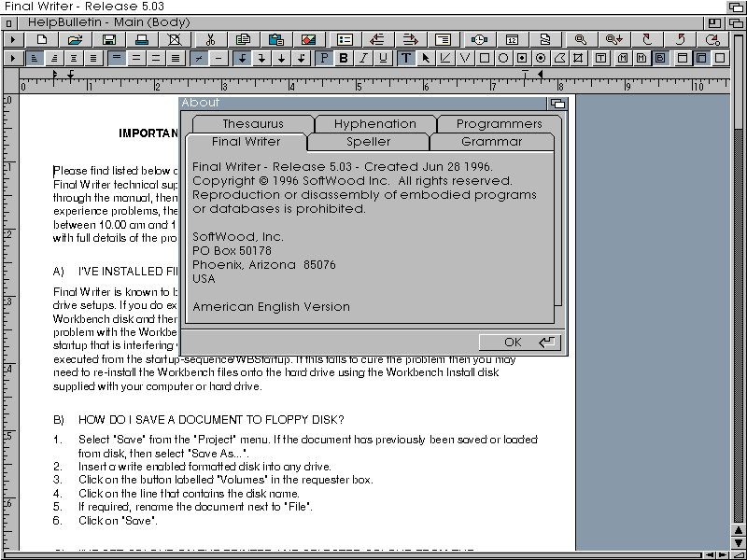Toggle center text alignment
This screenshot has height=560, width=747.
74,58
